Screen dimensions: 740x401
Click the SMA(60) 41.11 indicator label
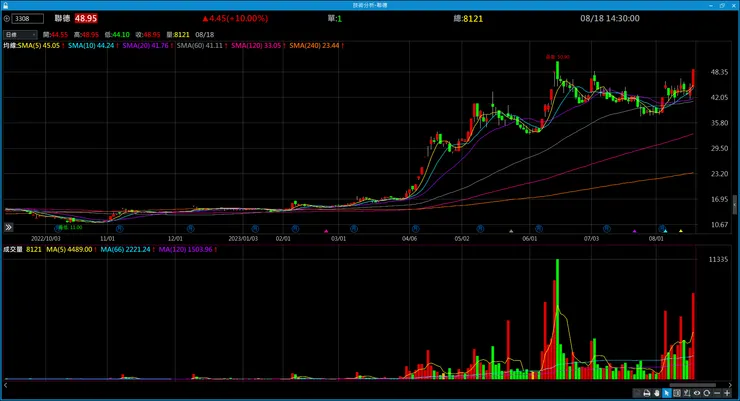tap(200, 45)
